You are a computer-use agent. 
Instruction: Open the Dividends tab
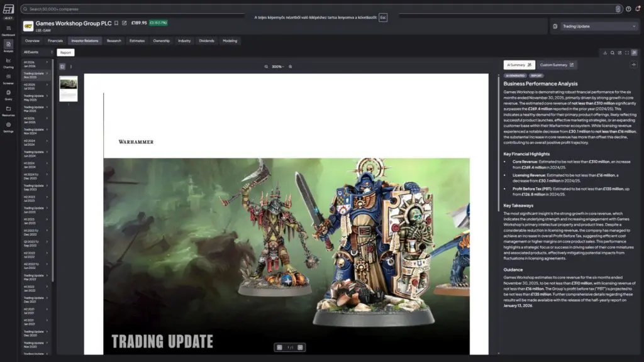(206, 41)
